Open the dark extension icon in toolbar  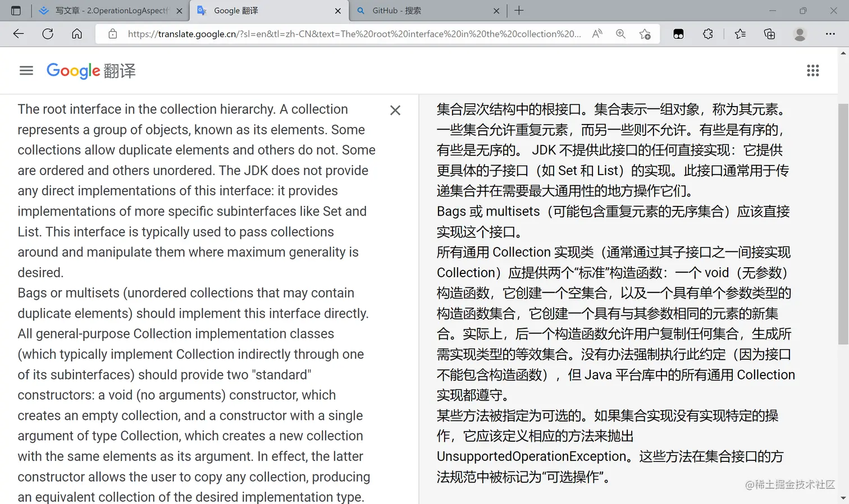pos(678,34)
